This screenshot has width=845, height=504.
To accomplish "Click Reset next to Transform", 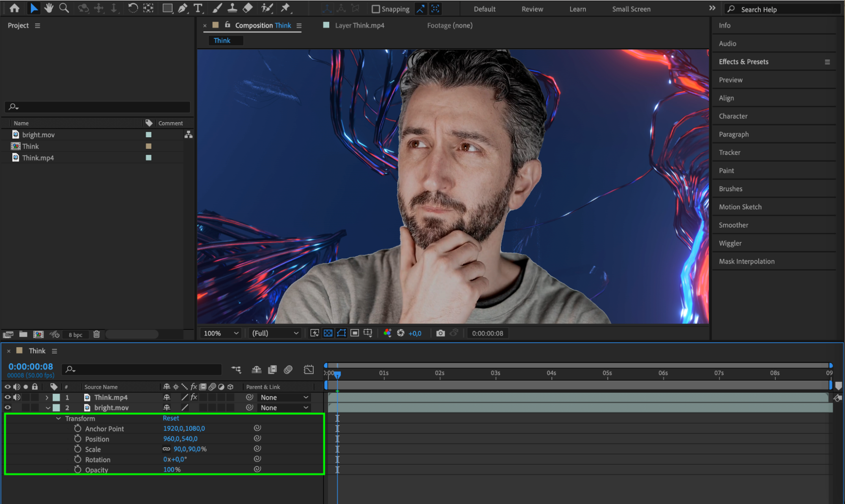I will (x=171, y=418).
